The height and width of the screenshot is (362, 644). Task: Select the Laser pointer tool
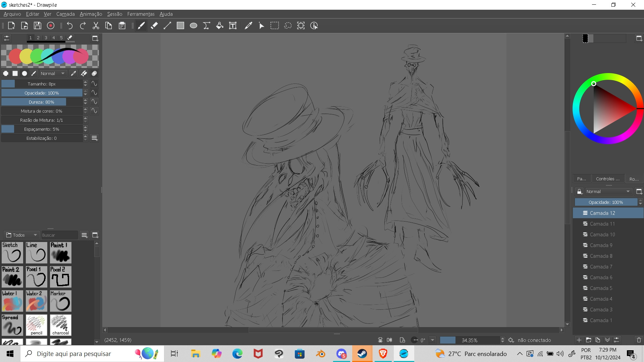click(262, 25)
